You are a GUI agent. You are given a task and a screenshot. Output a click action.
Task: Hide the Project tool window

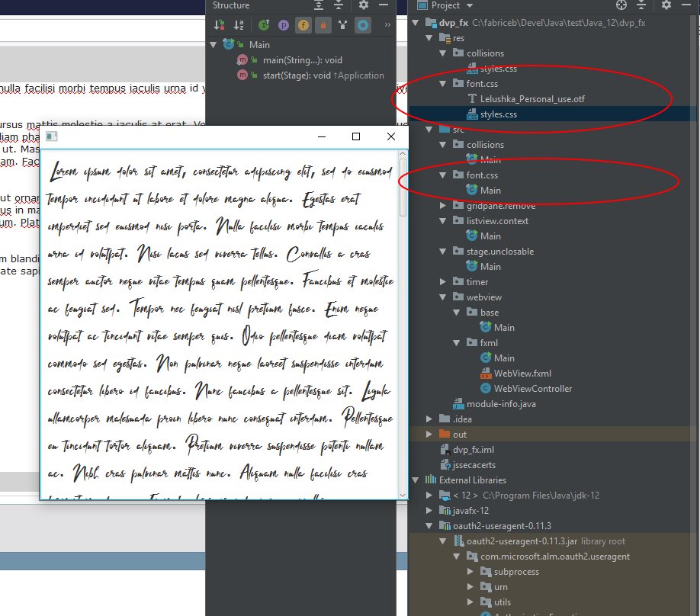point(686,5)
